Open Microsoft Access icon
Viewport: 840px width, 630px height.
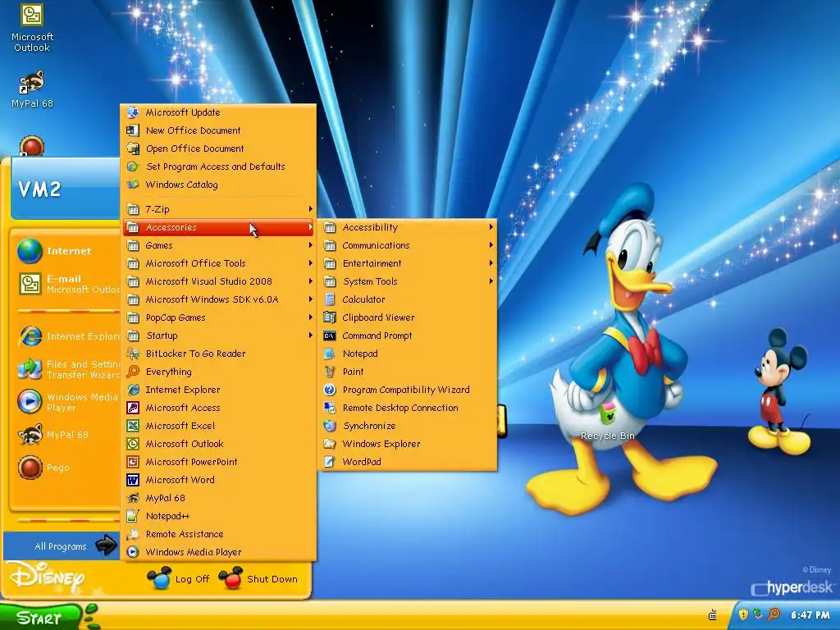[x=133, y=408]
